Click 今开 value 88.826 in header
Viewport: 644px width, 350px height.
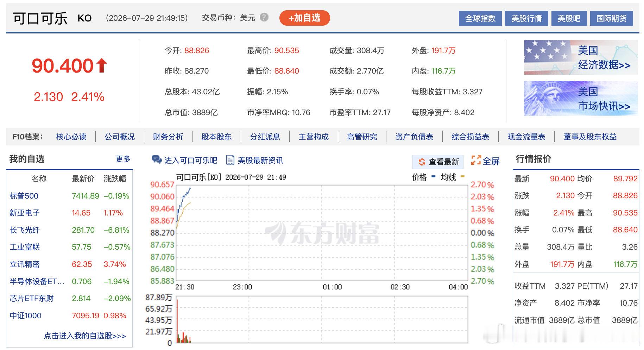coord(197,50)
